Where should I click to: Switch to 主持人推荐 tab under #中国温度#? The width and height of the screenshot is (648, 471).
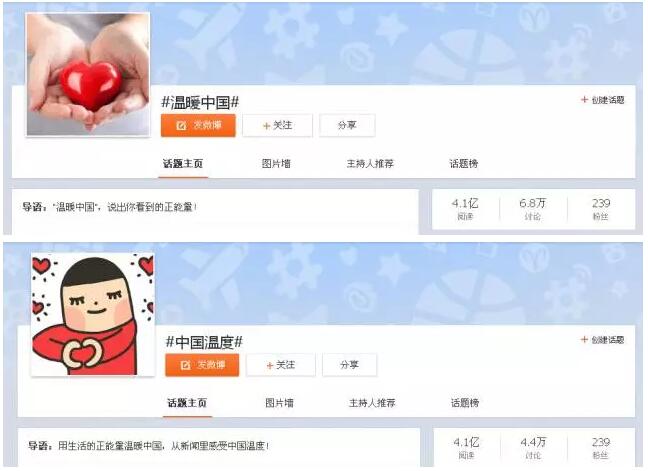(x=372, y=403)
